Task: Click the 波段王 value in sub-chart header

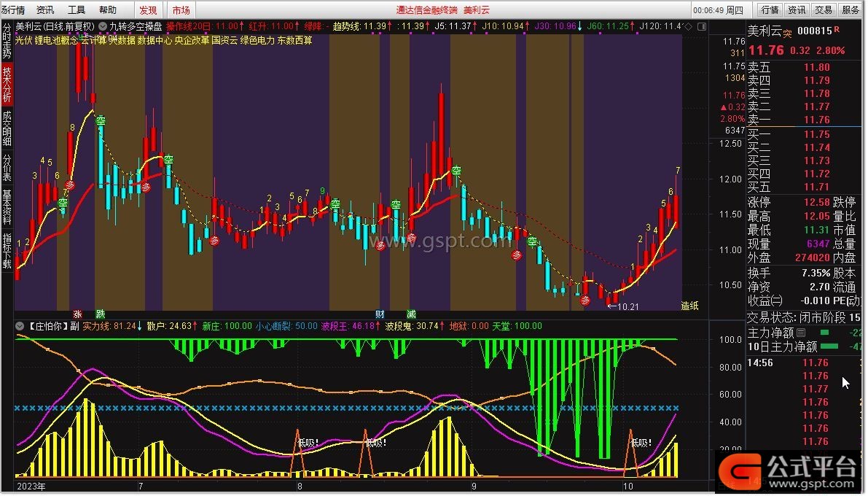Action: [363, 327]
